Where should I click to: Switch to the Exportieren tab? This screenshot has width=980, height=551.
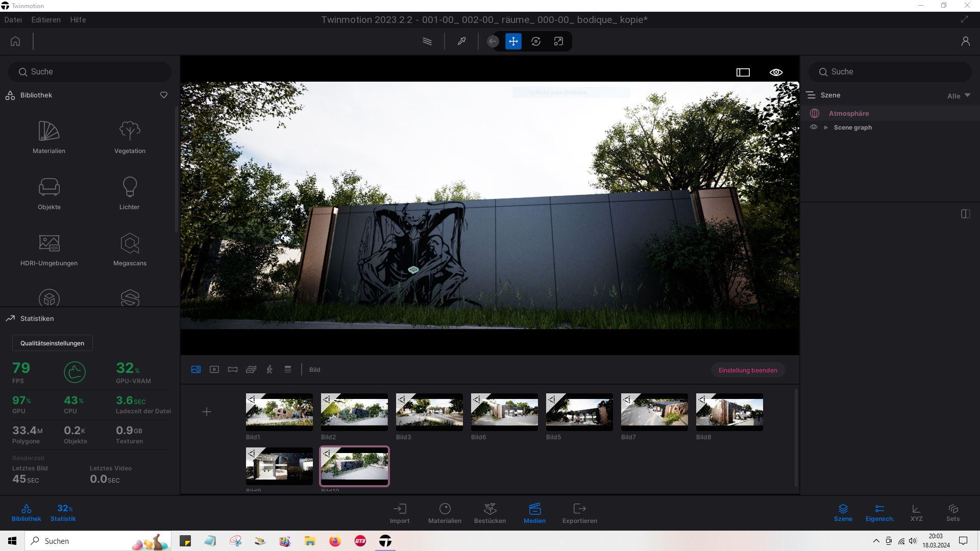579,513
